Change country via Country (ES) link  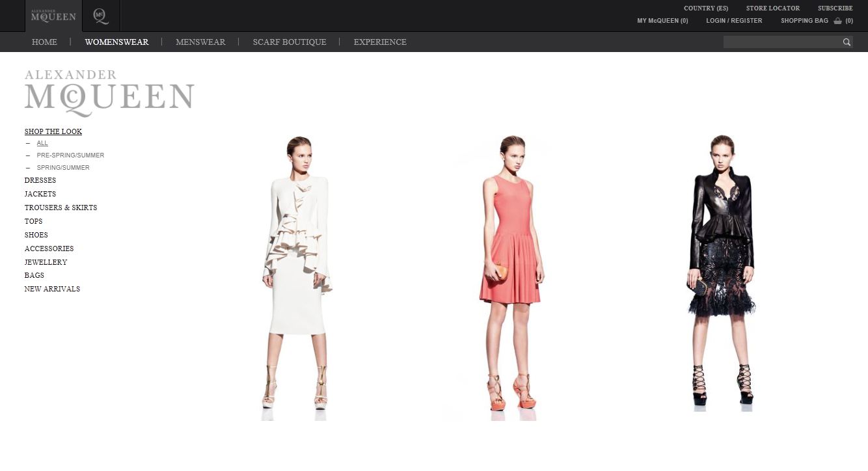tap(705, 8)
